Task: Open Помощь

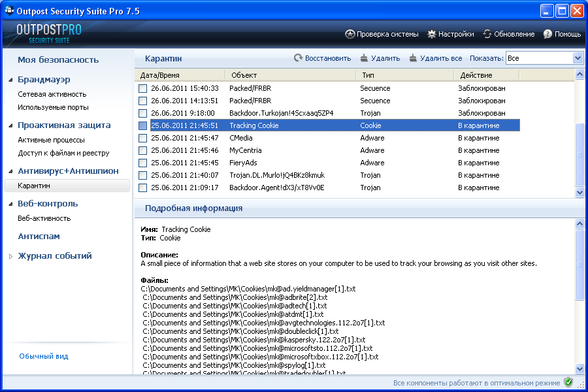Action: (562, 34)
